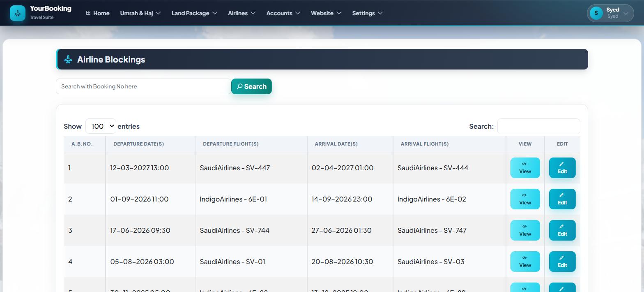Select arrival date 14-09-2026 23:00
644x292 pixels.
342,199
